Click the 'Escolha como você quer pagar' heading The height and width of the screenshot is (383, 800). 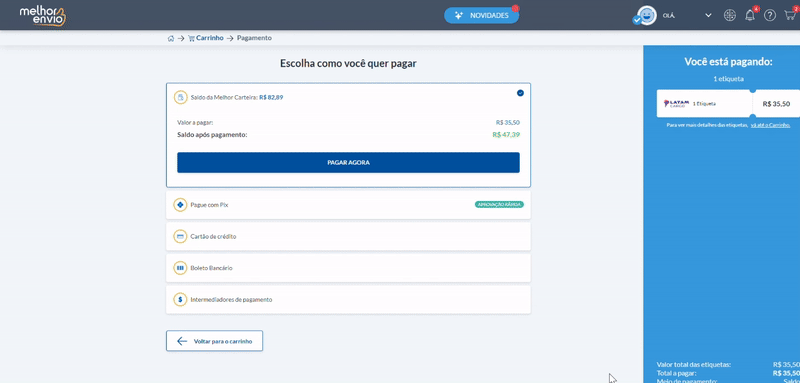[348, 64]
